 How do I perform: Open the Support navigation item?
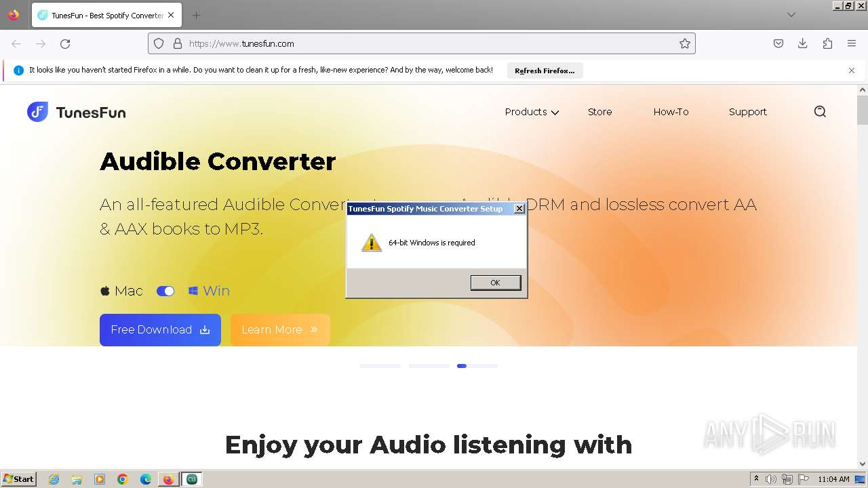747,112
